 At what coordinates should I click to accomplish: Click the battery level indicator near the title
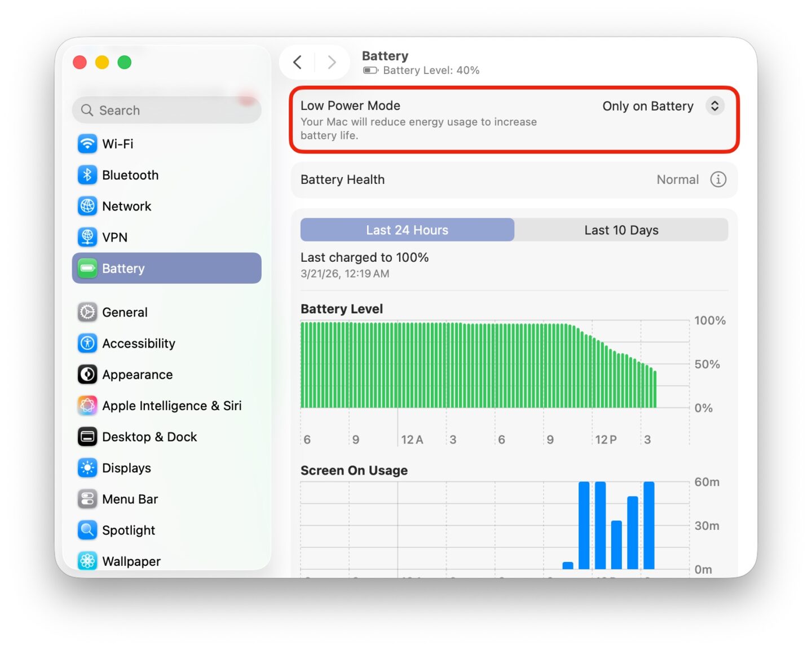point(370,70)
